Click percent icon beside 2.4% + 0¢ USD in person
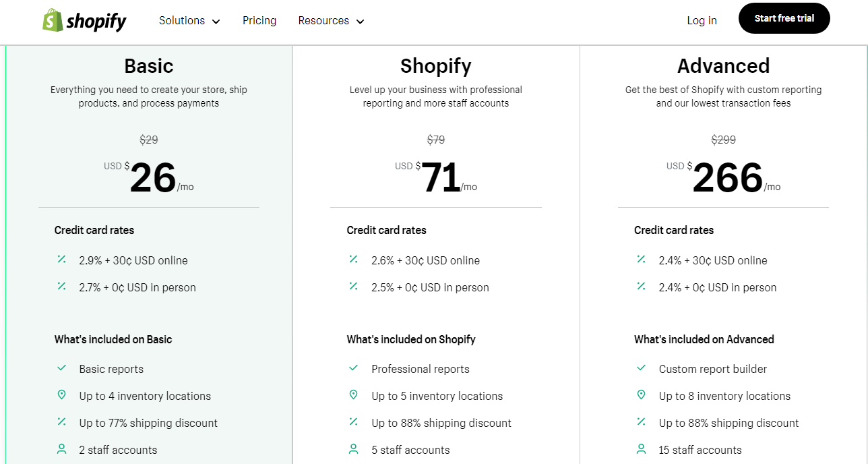Image resolution: width=868 pixels, height=464 pixels. [641, 287]
